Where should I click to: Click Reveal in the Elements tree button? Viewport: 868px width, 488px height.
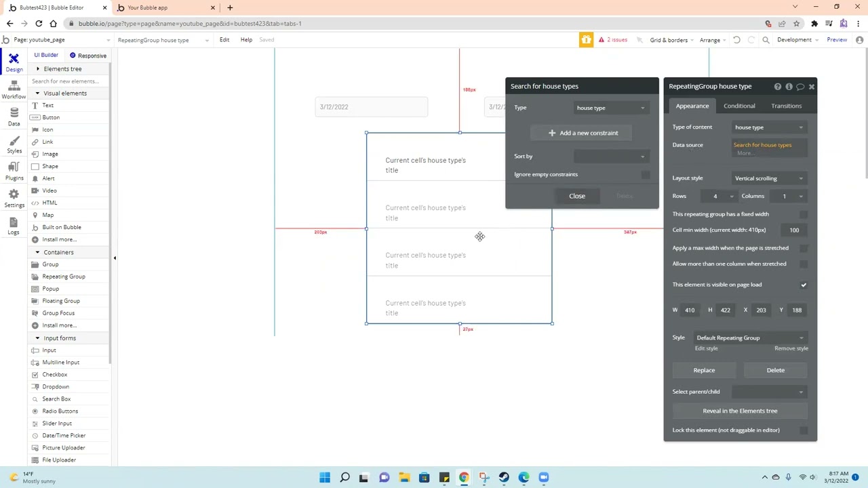tap(740, 411)
